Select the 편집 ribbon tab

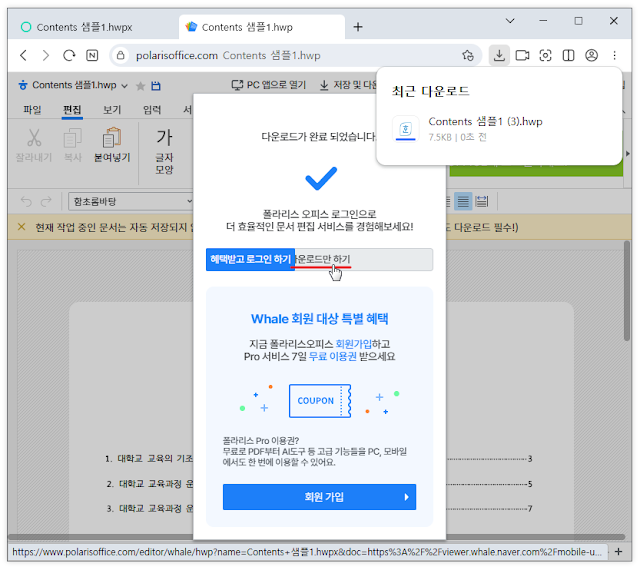coord(72,109)
